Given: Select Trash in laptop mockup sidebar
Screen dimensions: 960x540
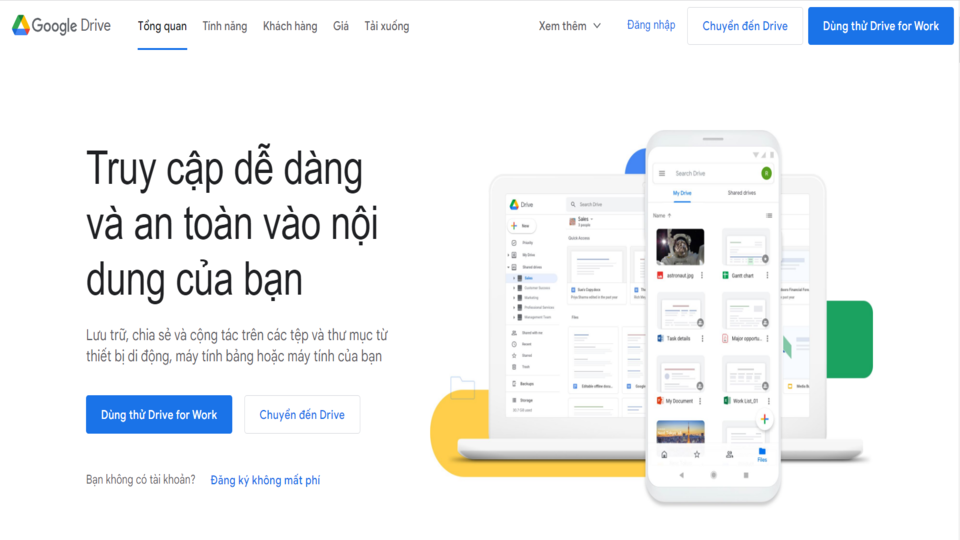Looking at the screenshot, I should [521, 367].
